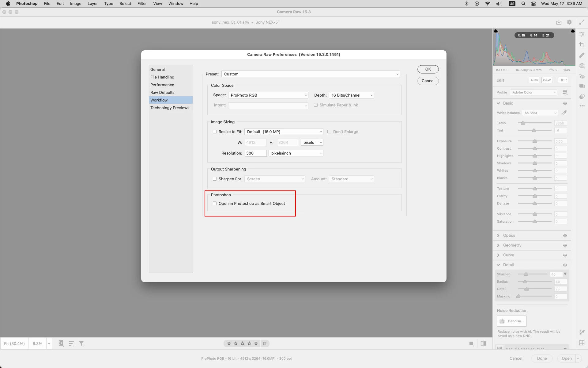Image resolution: width=588 pixels, height=368 pixels.
Task: Click OK in Camera Raw Preferences
Action: coord(428,69)
